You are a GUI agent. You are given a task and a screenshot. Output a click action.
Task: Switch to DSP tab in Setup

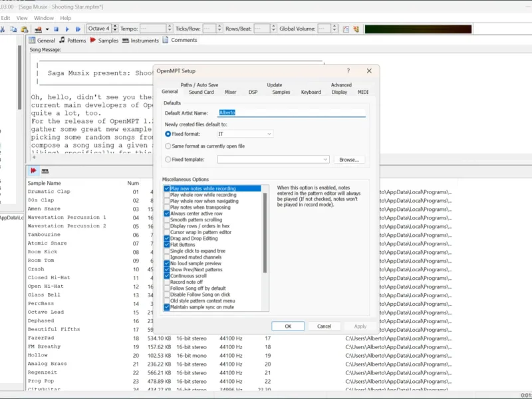(x=253, y=92)
